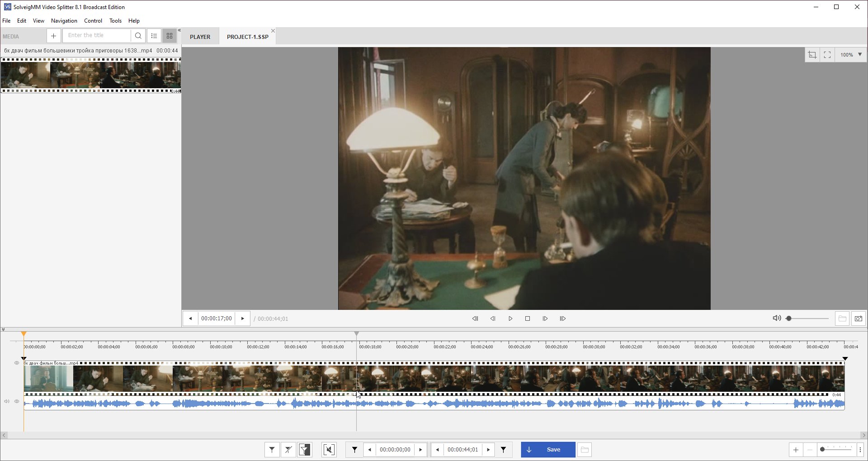Click the timeline scrollbar right arrow
868x461 pixels.
(x=864, y=435)
